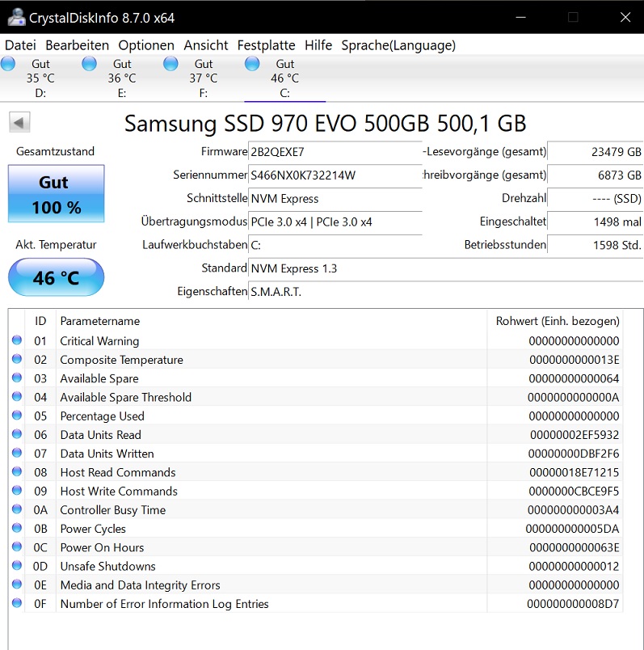Click raw value 000000000008D7
Image resolution: width=644 pixels, height=650 pixels.
coord(573,604)
